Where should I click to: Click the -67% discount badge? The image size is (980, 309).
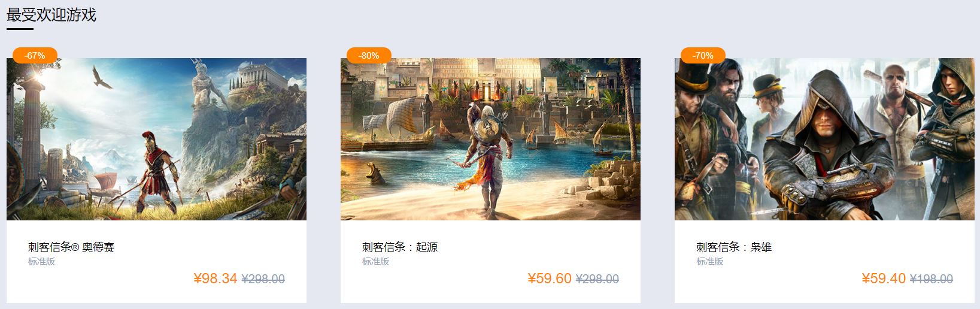[x=35, y=55]
